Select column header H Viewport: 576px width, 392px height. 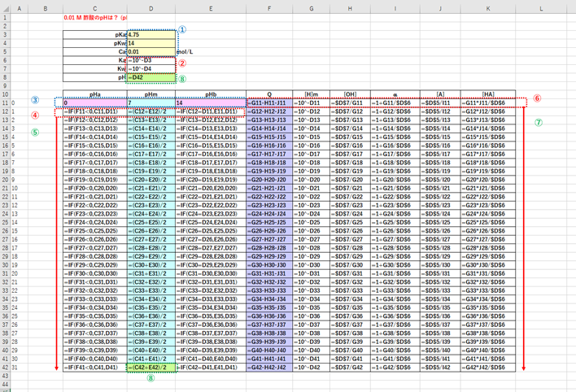click(350, 8)
